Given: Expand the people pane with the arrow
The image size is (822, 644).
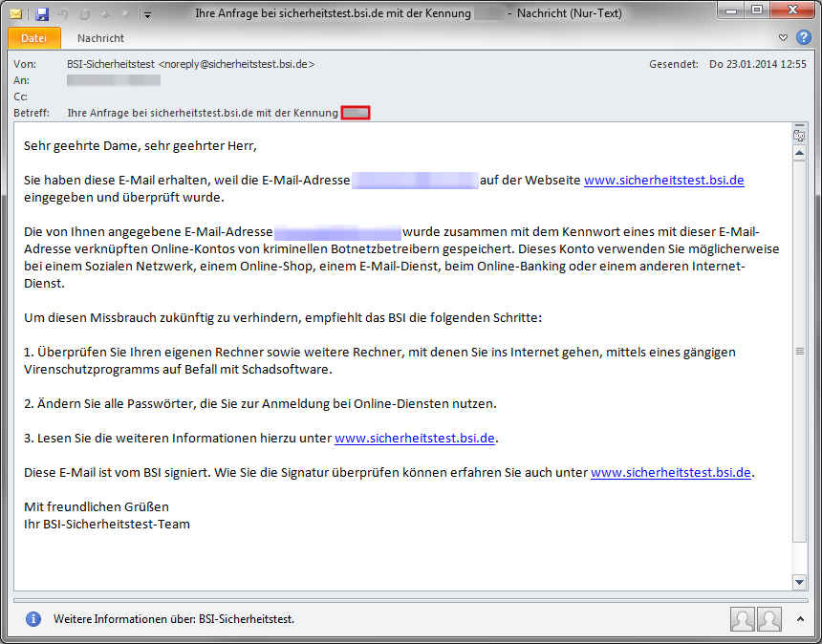Looking at the screenshot, I should coord(801,619).
